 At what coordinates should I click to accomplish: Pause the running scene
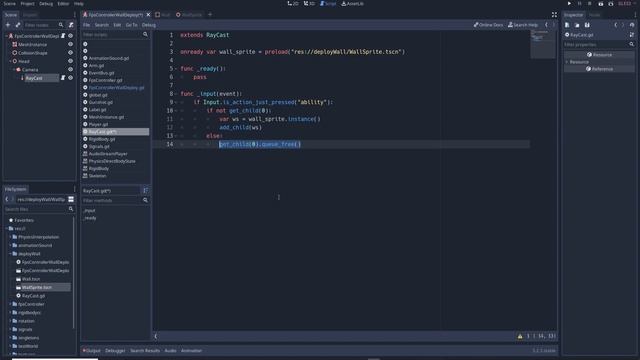click(580, 4)
